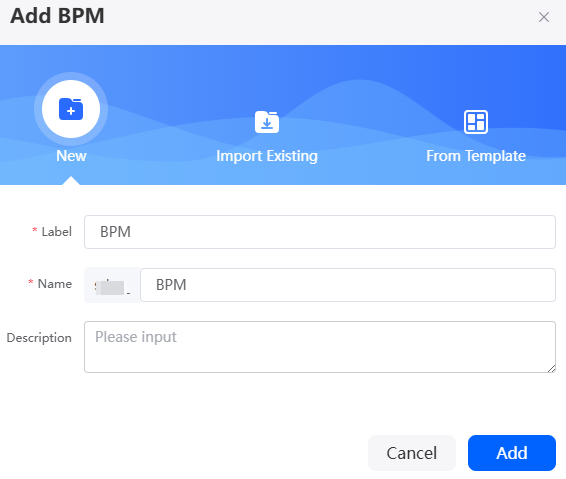Screen dimensions: 566x479
Task: Cancel the Add BPM dialog
Action: [412, 453]
